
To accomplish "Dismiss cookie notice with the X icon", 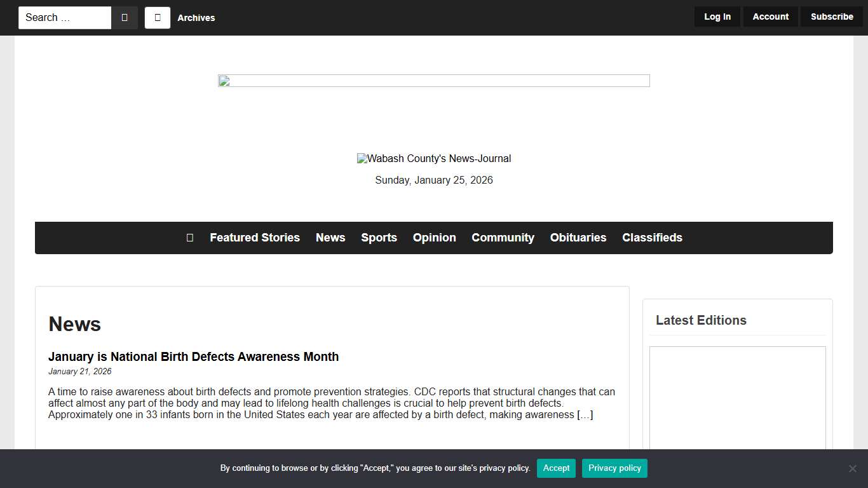I will coord(852,468).
